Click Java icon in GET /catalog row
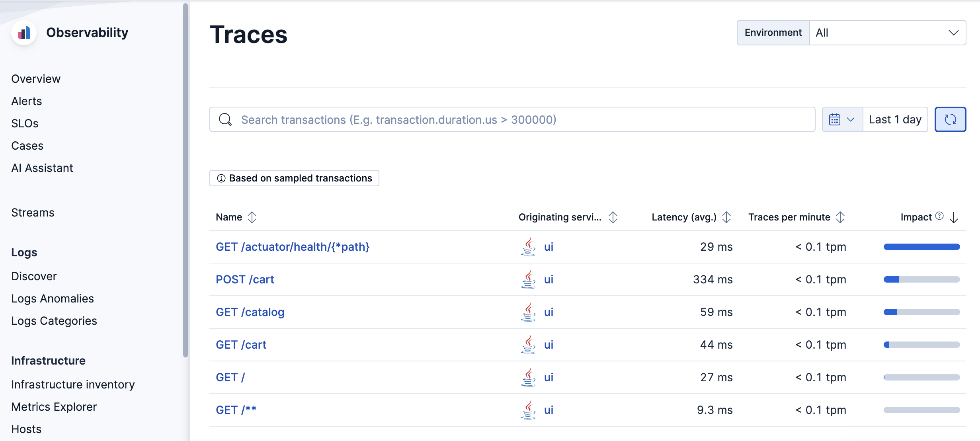 point(528,312)
